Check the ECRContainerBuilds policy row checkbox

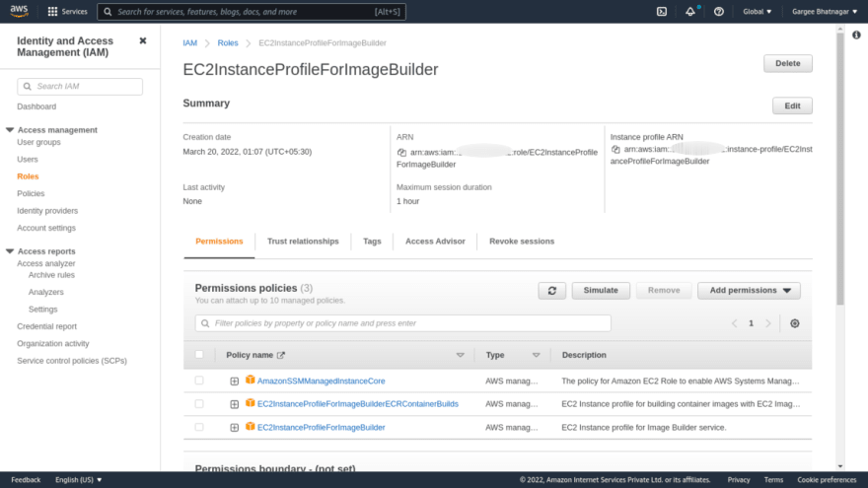(199, 404)
